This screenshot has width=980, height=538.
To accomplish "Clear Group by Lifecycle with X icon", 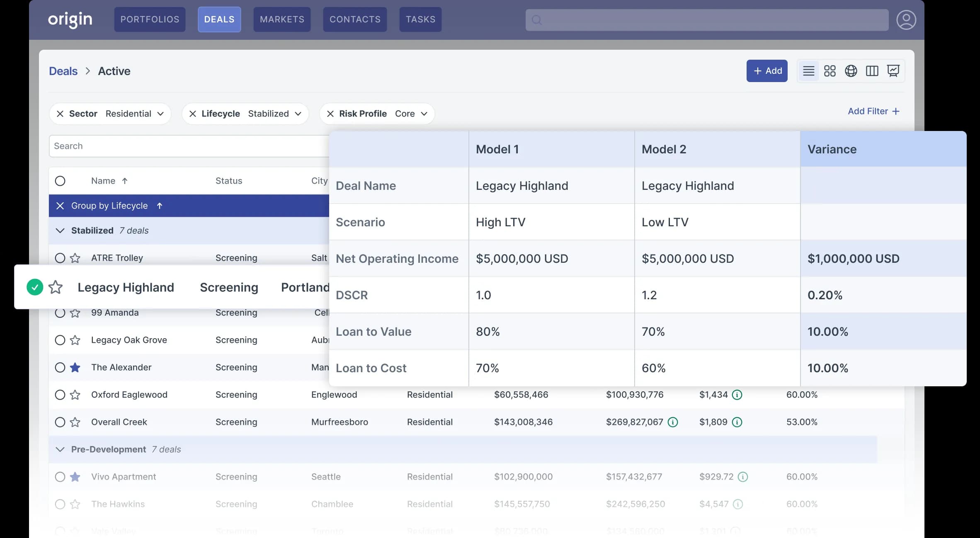I will pos(60,206).
